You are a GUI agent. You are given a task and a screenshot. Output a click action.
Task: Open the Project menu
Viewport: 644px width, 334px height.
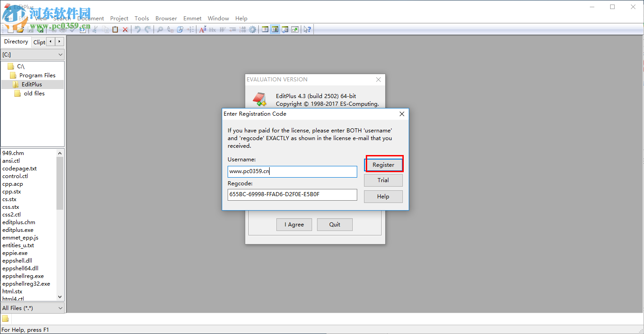point(119,19)
